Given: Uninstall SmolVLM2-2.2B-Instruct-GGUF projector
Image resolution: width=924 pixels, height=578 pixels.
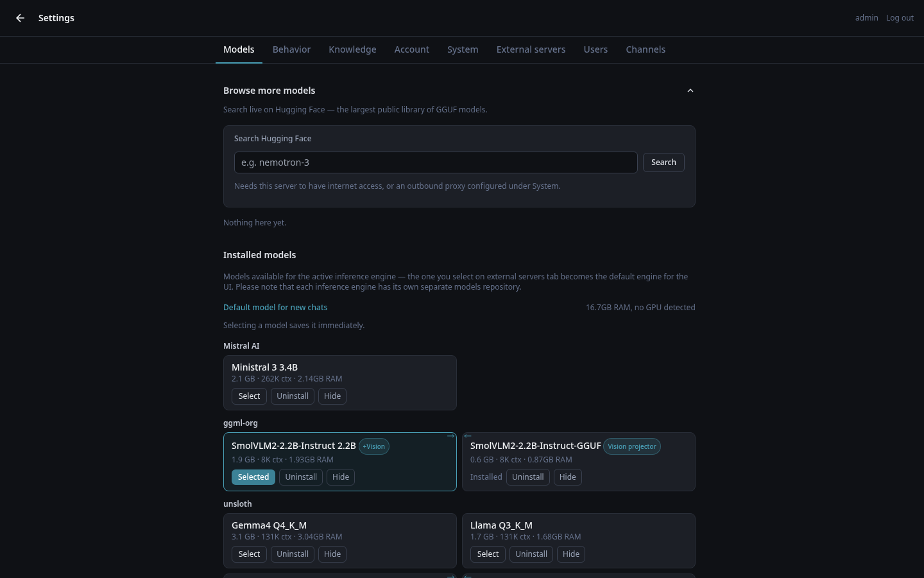Looking at the screenshot, I should pyautogui.click(x=528, y=477).
